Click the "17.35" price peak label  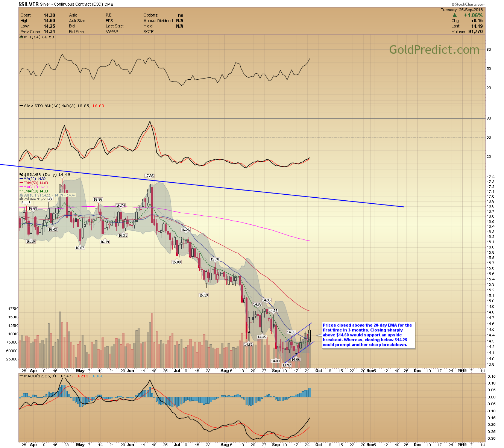pyautogui.click(x=149, y=176)
